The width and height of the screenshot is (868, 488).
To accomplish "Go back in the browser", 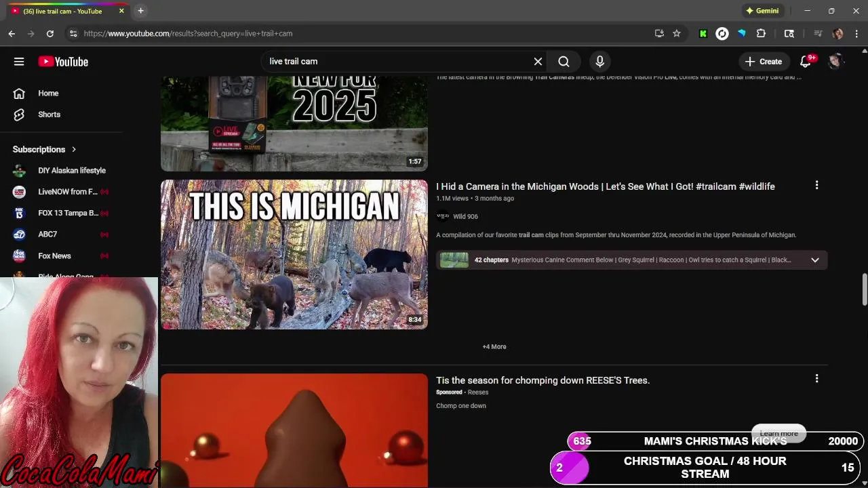I will click(x=12, y=33).
